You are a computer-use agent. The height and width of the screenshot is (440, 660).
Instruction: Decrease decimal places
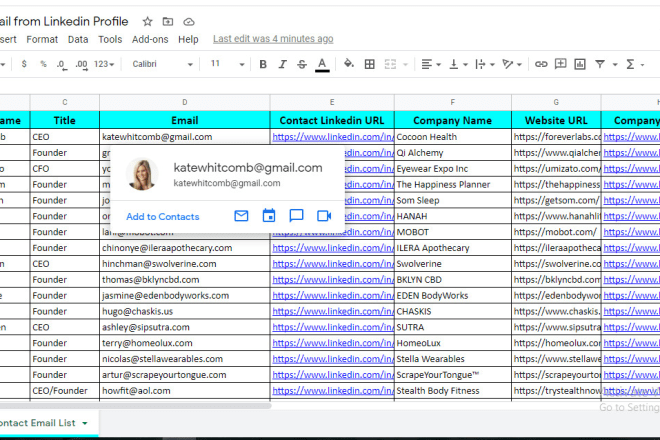tap(62, 64)
